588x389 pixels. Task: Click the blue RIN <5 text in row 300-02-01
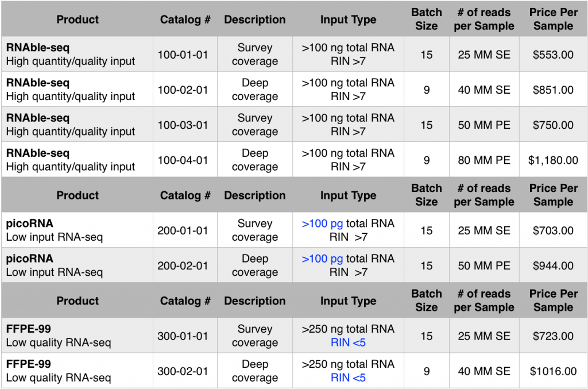pos(348,378)
